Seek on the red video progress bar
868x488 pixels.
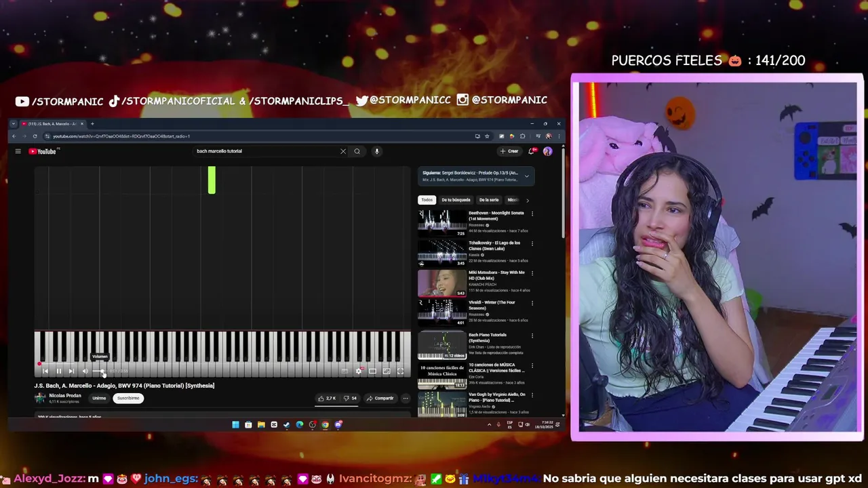(222, 364)
